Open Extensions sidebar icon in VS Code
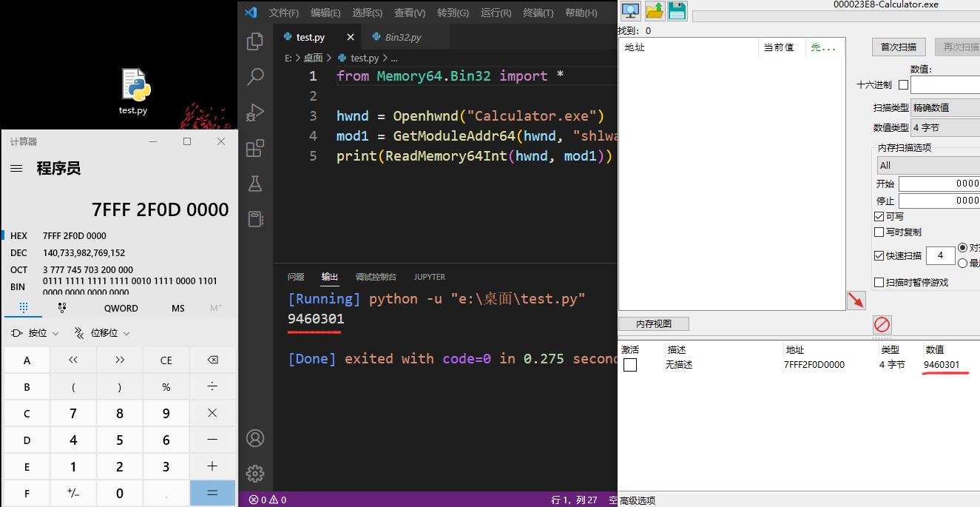980x507 pixels. click(x=255, y=148)
